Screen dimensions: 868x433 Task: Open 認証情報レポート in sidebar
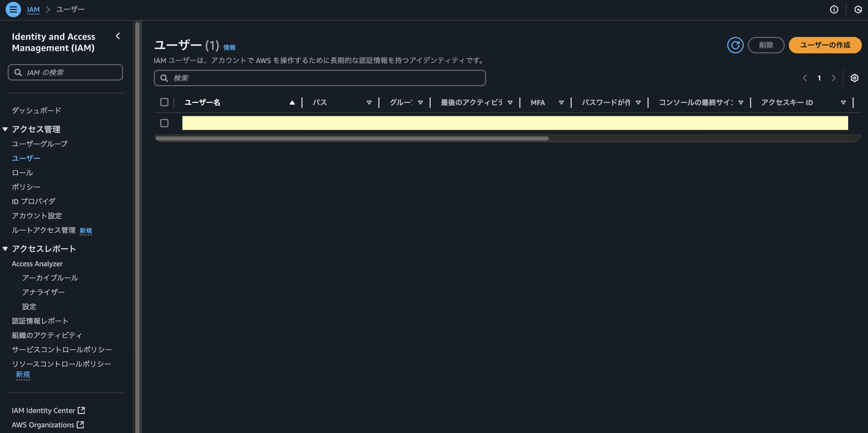40,321
